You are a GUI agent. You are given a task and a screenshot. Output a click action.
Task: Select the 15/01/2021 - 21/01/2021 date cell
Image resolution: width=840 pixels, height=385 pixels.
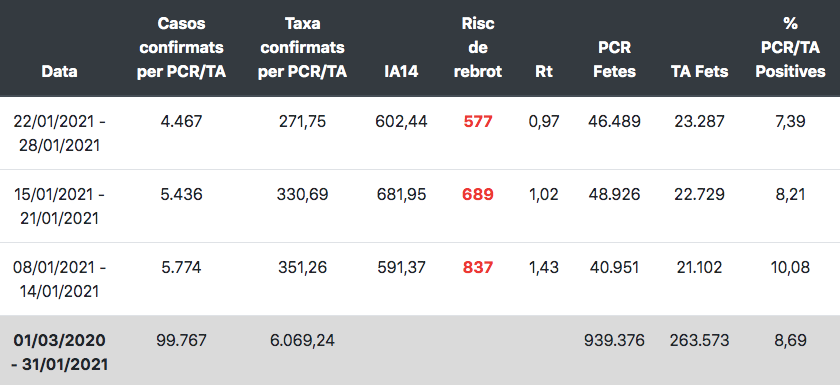click(59, 206)
